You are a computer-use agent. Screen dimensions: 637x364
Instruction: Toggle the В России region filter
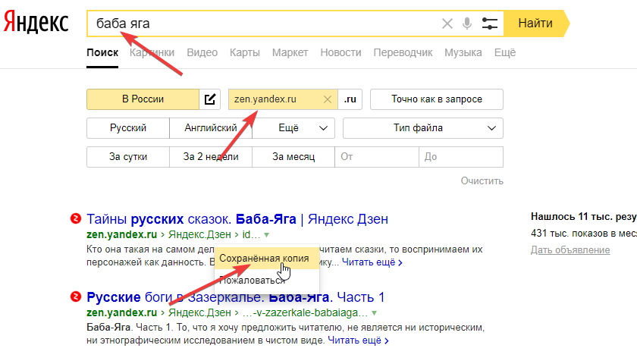click(143, 99)
